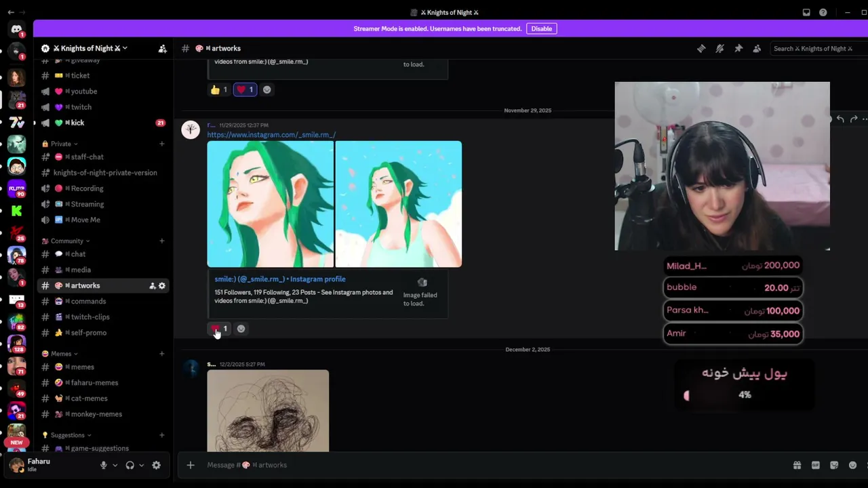This screenshot has width=868, height=488.
Task: Open the monkey-memes channel
Action: [x=103, y=414]
